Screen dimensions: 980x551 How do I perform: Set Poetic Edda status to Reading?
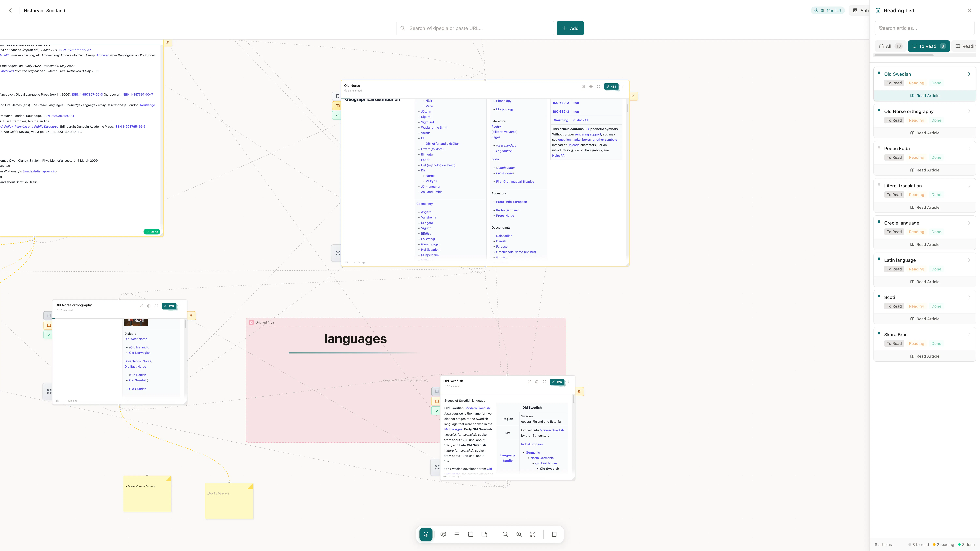coord(916,157)
